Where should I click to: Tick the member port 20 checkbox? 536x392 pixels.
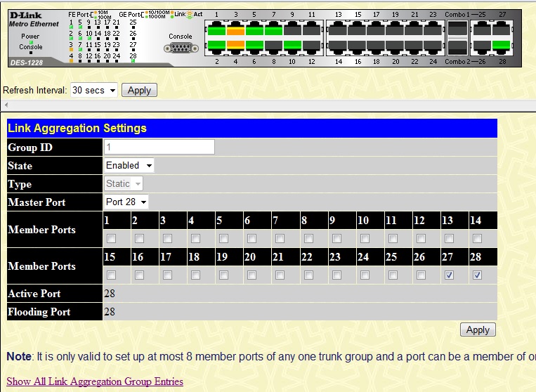pos(252,275)
